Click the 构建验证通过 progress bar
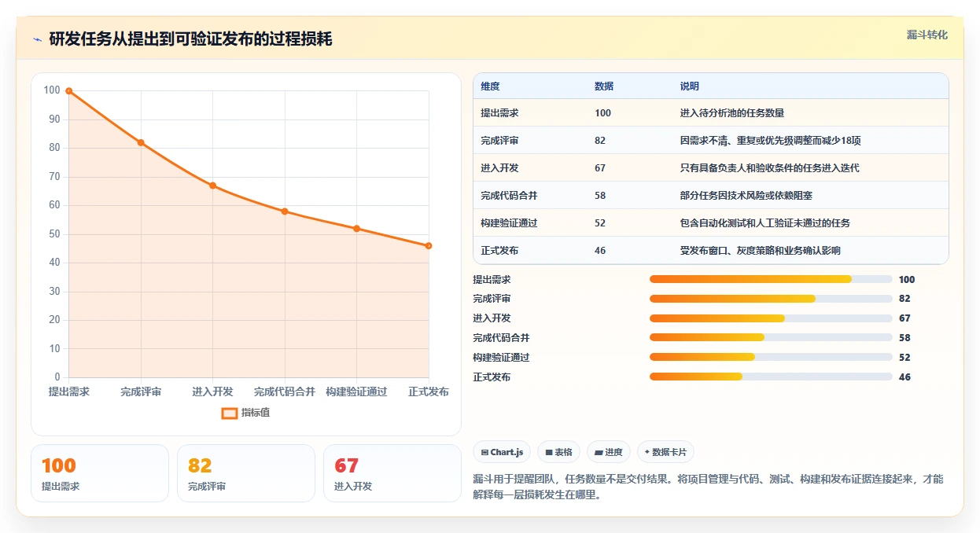The image size is (980, 533). point(771,358)
